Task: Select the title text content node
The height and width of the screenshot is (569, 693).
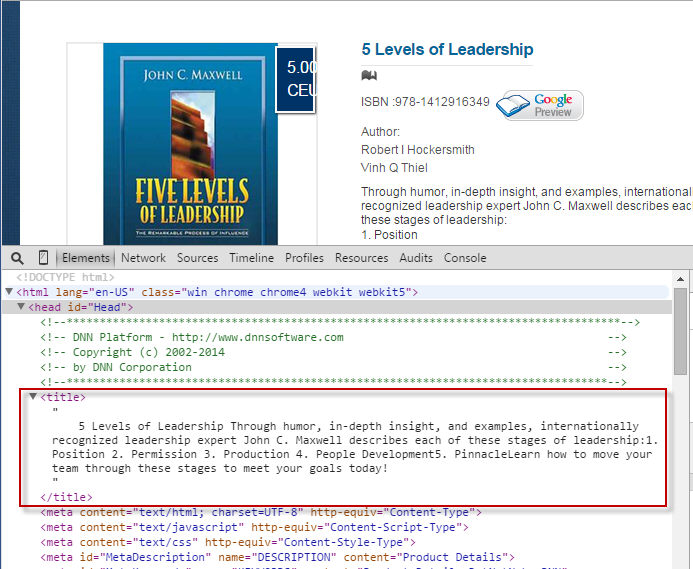Action: coord(355,447)
